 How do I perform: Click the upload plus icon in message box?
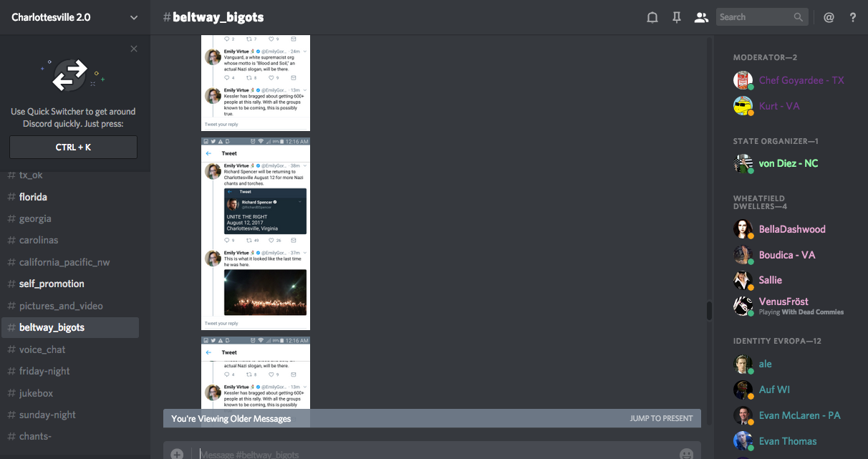tap(177, 454)
